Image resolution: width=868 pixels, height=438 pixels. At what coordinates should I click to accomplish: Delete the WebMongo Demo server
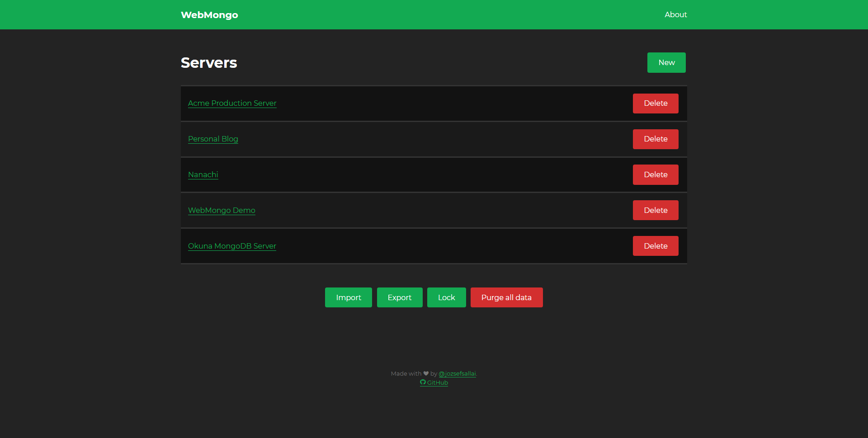pyautogui.click(x=656, y=210)
